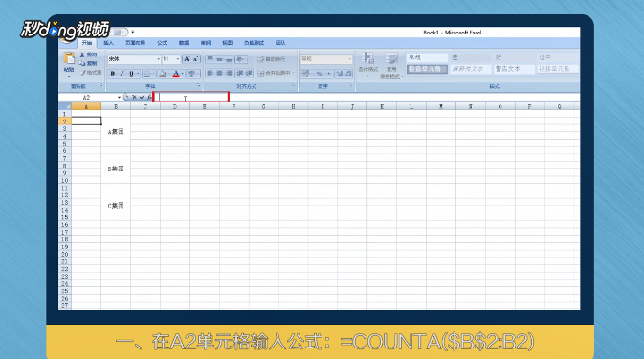Apply the 检查单元格 check cell style
Viewport: 644px width, 359px height.
427,69
